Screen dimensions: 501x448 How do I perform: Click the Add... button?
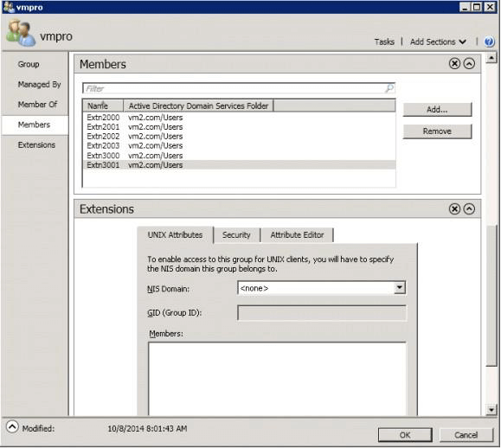(x=437, y=110)
